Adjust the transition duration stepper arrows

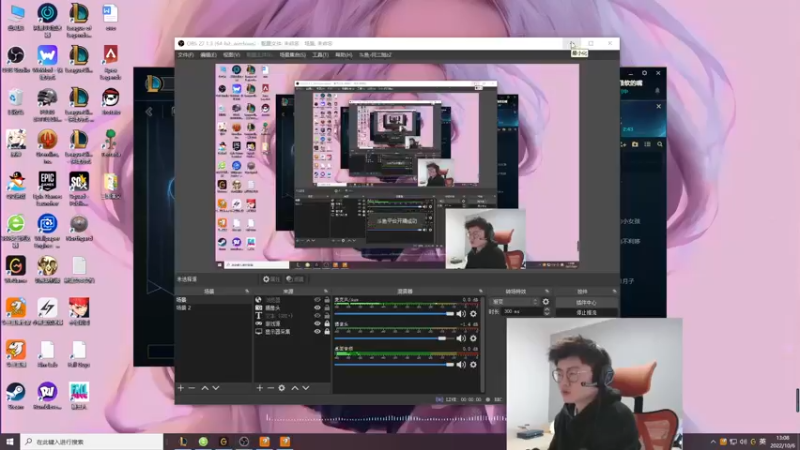pyautogui.click(x=546, y=311)
